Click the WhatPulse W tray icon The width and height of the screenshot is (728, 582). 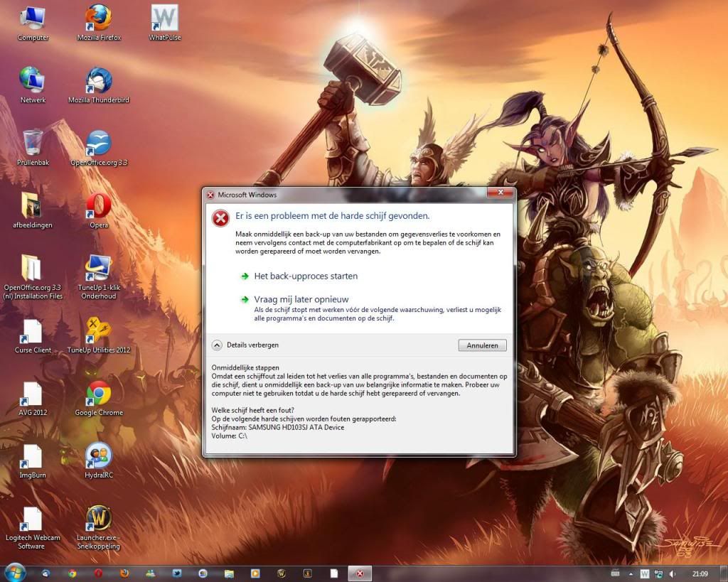click(644, 574)
